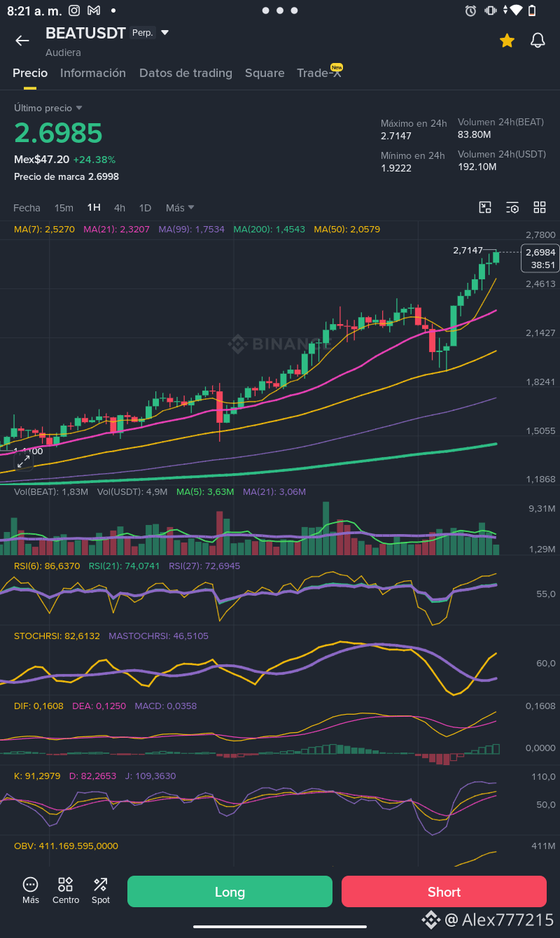Click the DIF: 0,1608 MACD label
560x938 pixels.
(38, 706)
